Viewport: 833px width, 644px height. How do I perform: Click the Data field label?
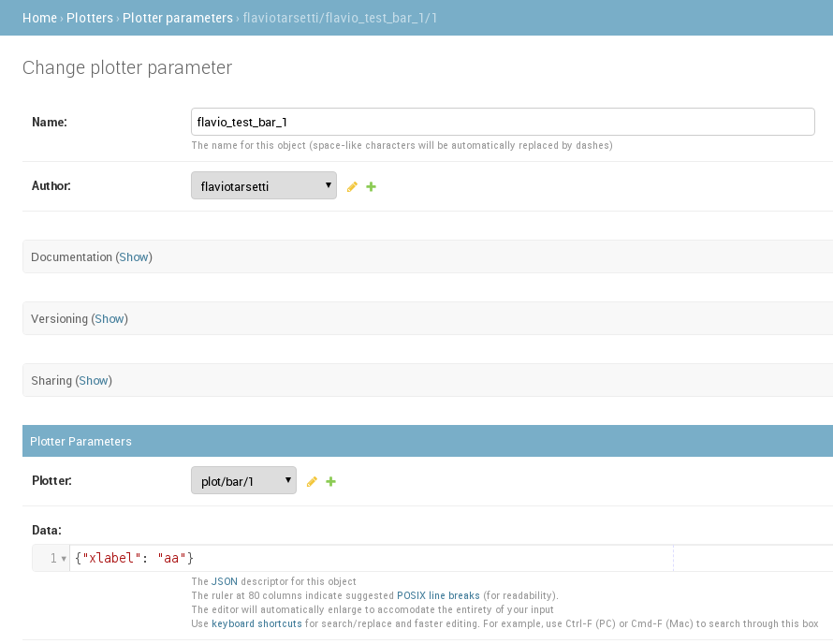pyautogui.click(x=47, y=530)
